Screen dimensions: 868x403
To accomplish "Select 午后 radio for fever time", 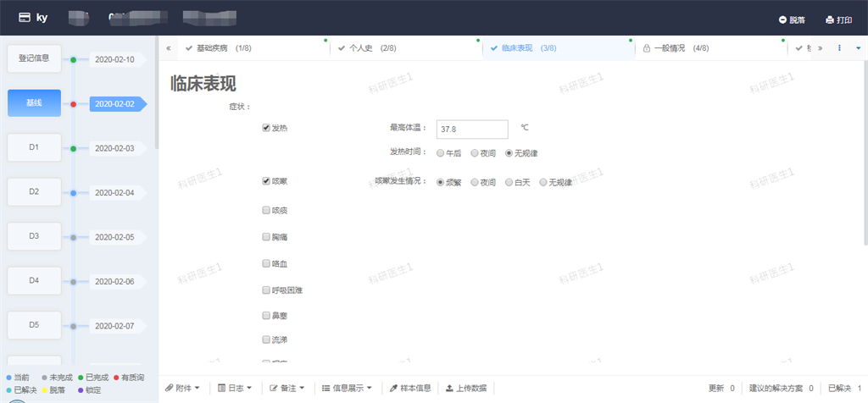I will [440, 153].
